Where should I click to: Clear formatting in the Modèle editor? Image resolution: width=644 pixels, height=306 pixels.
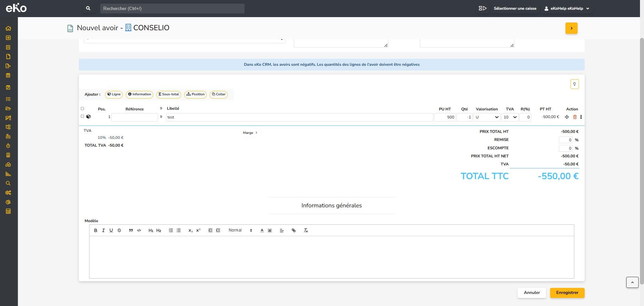306,231
